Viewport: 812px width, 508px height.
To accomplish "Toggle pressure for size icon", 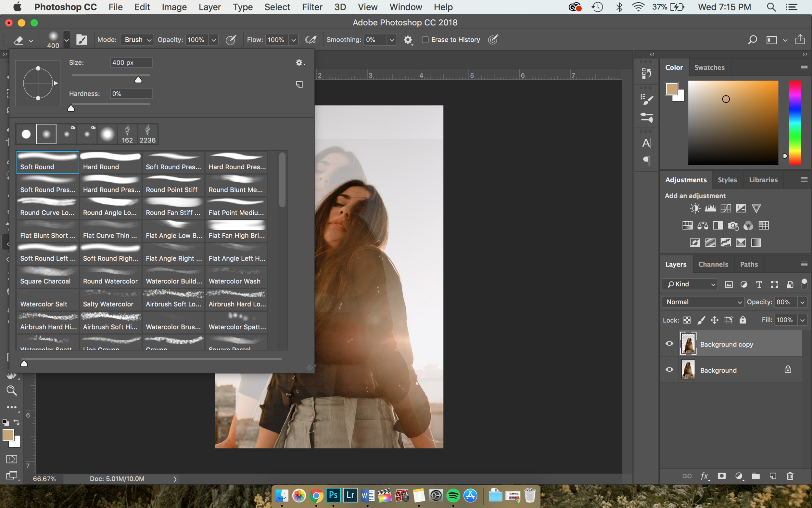I will [493, 40].
